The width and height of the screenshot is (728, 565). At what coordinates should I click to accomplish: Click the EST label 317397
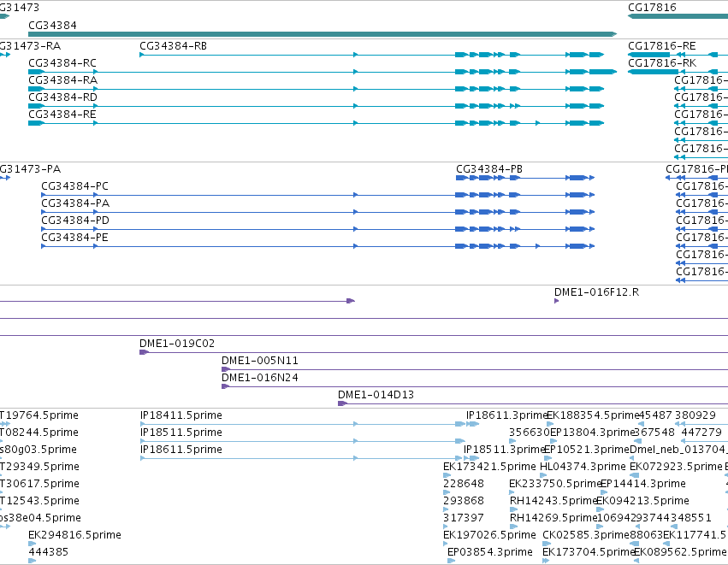pos(464,518)
